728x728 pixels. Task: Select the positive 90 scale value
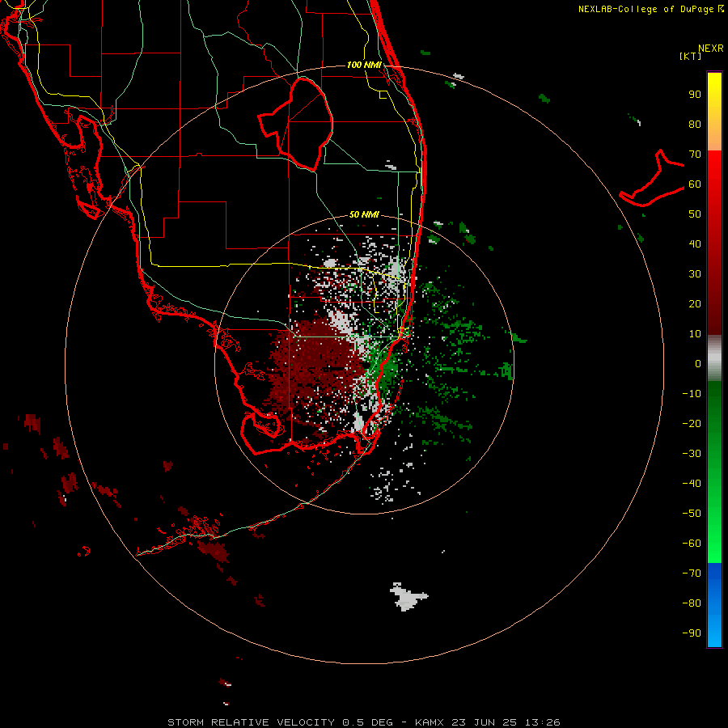pos(695,95)
